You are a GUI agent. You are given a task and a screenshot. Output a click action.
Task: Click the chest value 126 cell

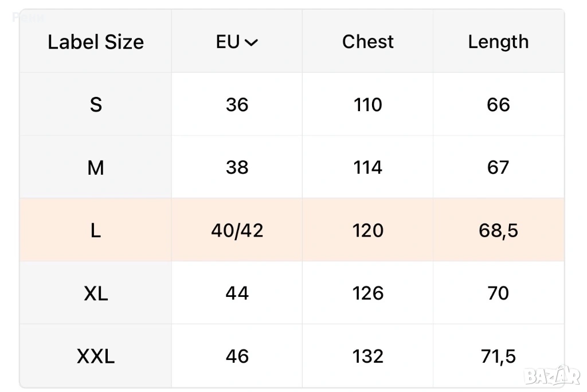(x=367, y=293)
